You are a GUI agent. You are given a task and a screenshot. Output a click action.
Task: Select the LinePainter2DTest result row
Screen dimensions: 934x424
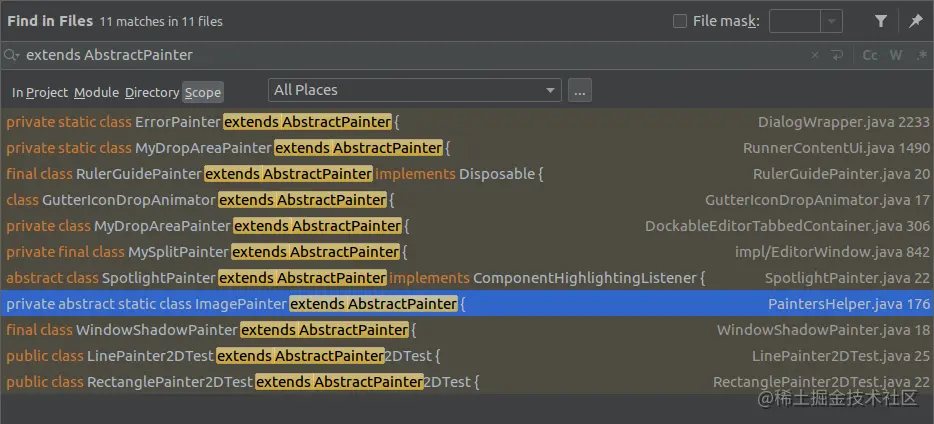[467, 356]
